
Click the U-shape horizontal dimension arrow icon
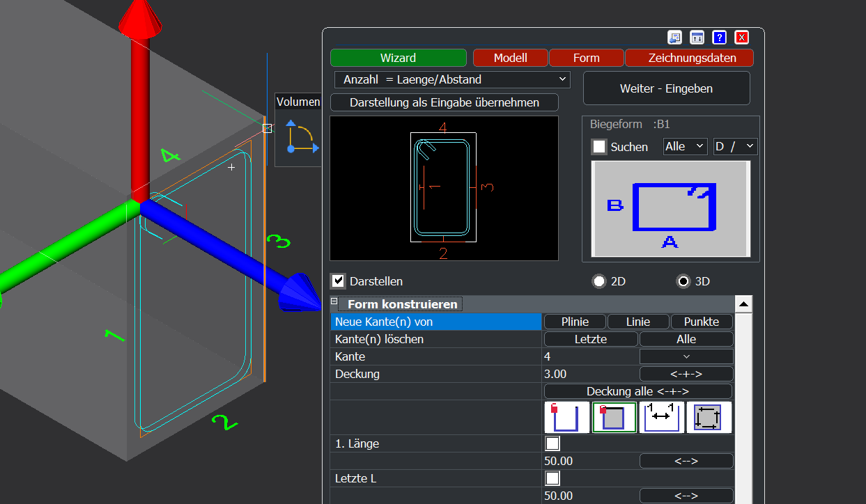point(661,418)
